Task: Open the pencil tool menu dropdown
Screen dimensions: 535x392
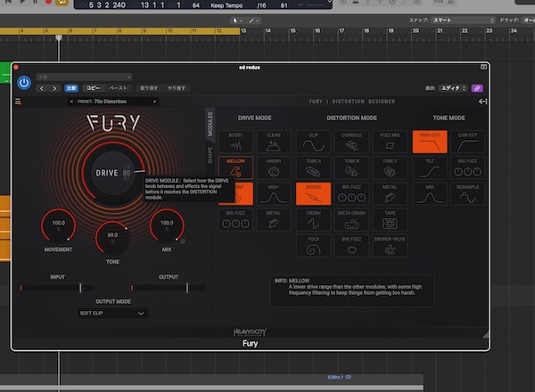Action: 254,20
